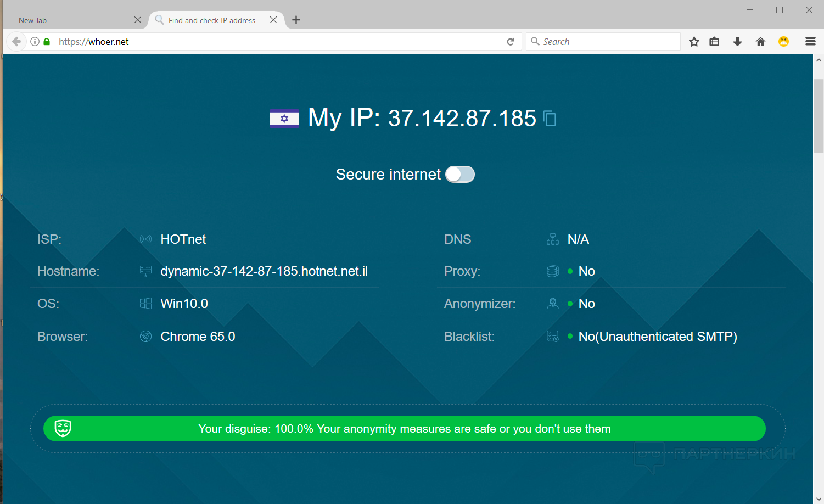824x504 pixels.
Task: Go to the browser home page
Action: (760, 42)
